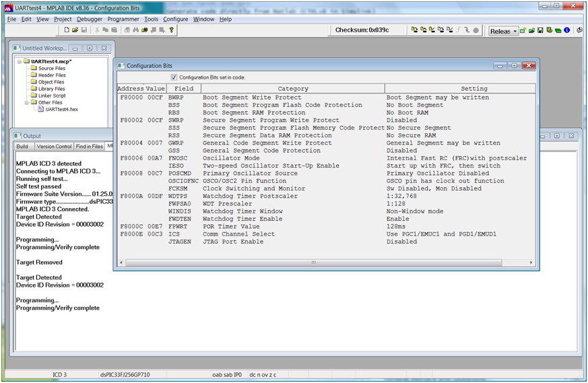Switch to the Find in Files output tab
The height and width of the screenshot is (383, 588).
pos(90,146)
